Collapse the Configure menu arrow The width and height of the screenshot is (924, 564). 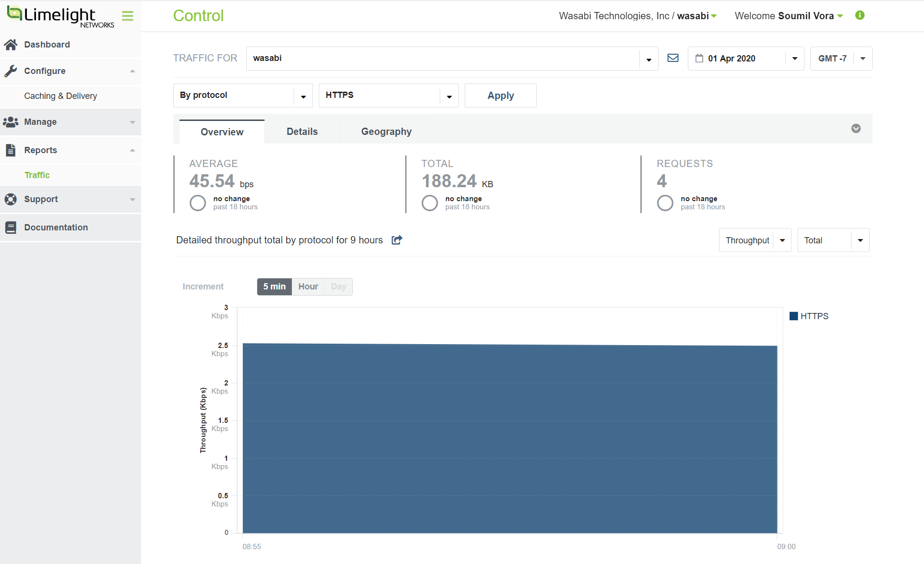point(132,71)
